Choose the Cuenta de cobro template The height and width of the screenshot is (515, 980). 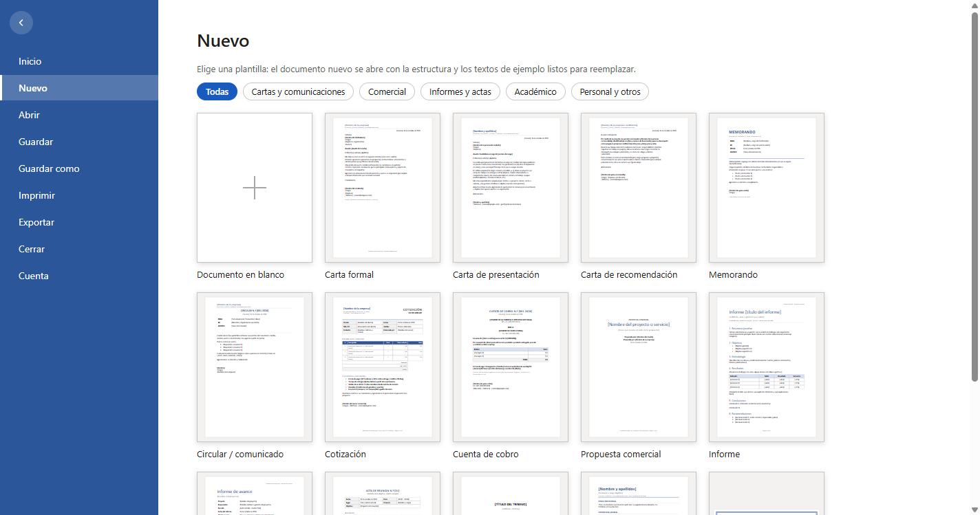tap(511, 367)
